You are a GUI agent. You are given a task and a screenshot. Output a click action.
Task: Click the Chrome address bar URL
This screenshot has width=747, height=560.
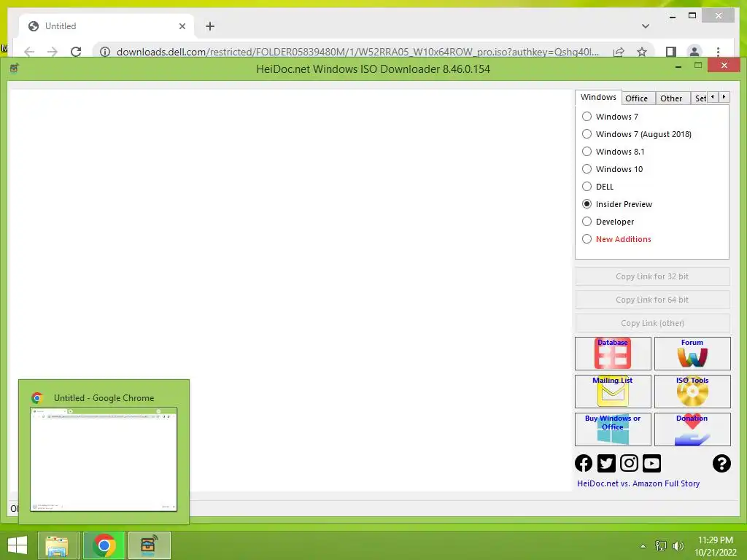point(357,52)
